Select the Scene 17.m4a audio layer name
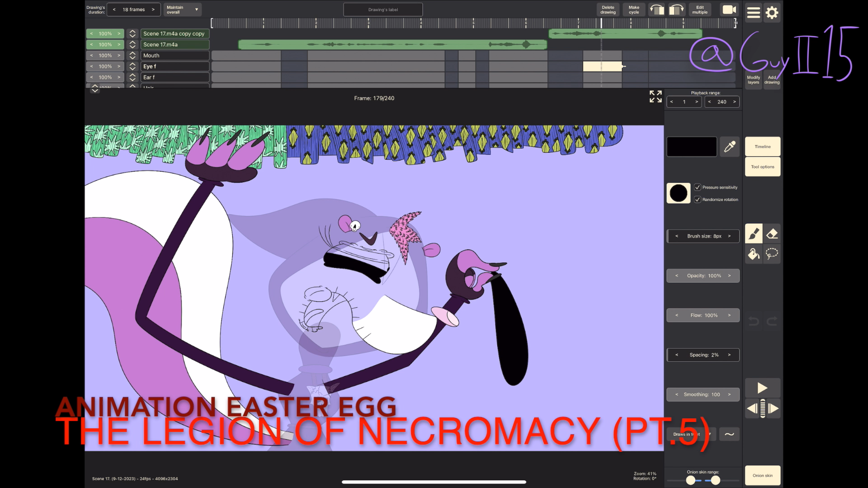868x488 pixels. 175,44
